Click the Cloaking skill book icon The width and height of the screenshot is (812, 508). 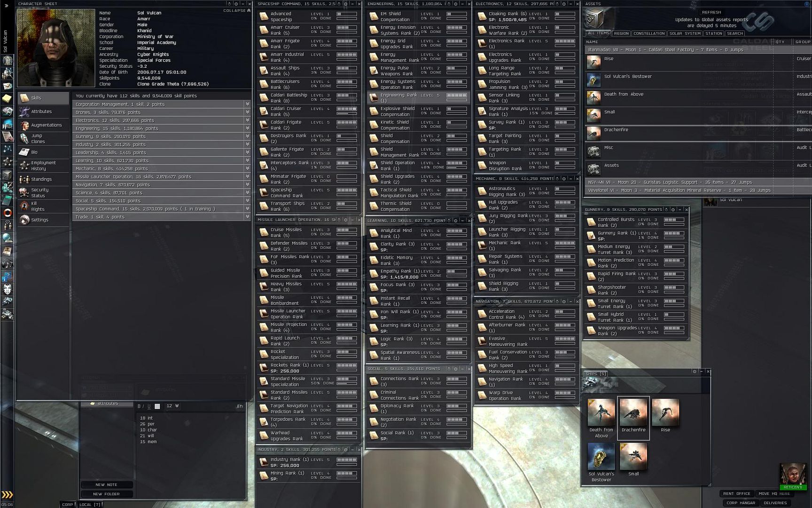[x=482, y=16]
